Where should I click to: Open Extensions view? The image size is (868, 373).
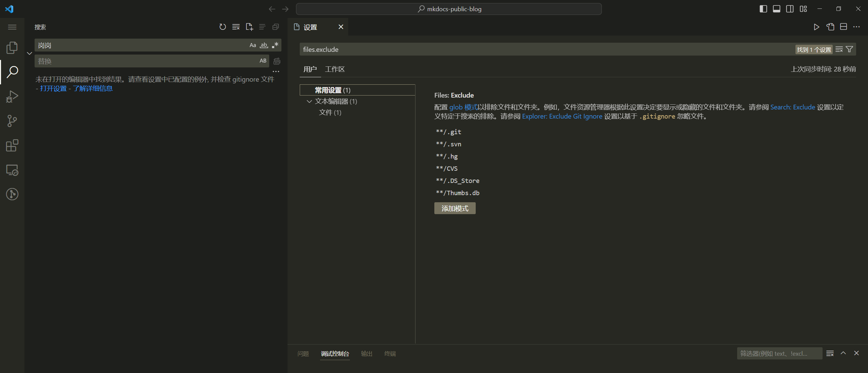pos(12,145)
